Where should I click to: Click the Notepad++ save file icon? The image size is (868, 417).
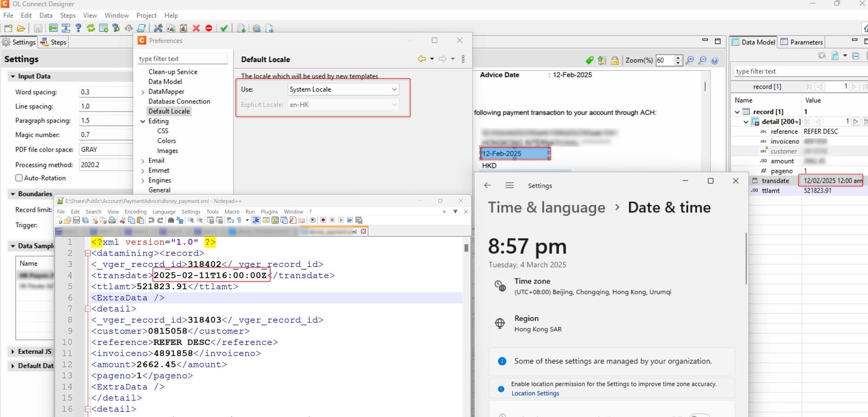pyautogui.click(x=76, y=220)
